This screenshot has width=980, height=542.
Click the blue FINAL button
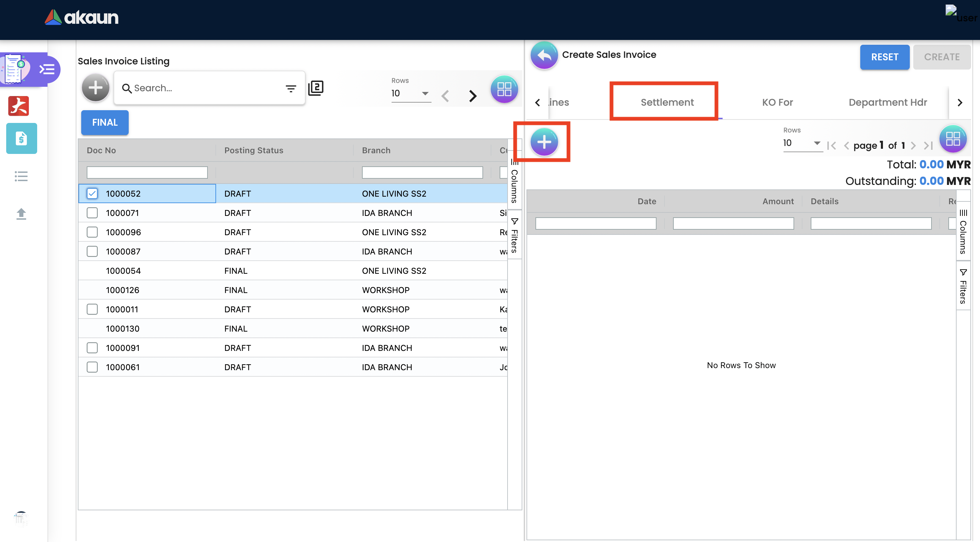tap(105, 123)
